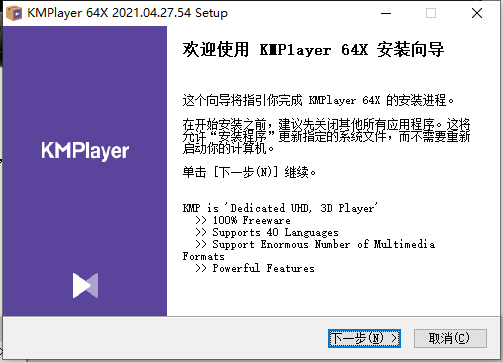
Task: Minimize the KMPlayer Setup window
Action: point(386,13)
